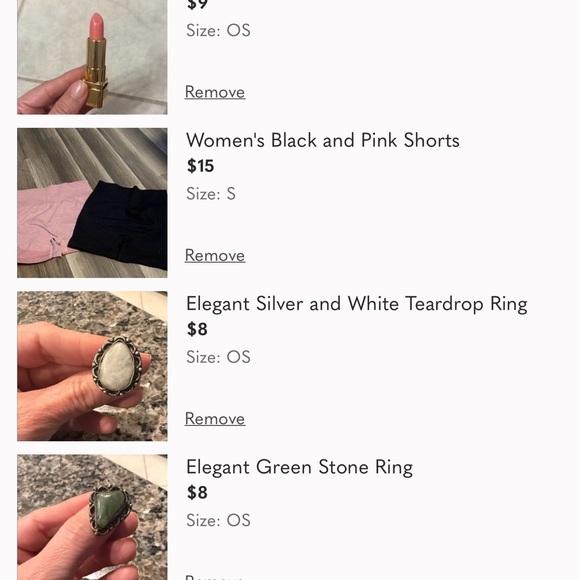Image resolution: width=580 pixels, height=580 pixels.
Task: Click Size: OS under the teardrop ring
Action: click(218, 357)
